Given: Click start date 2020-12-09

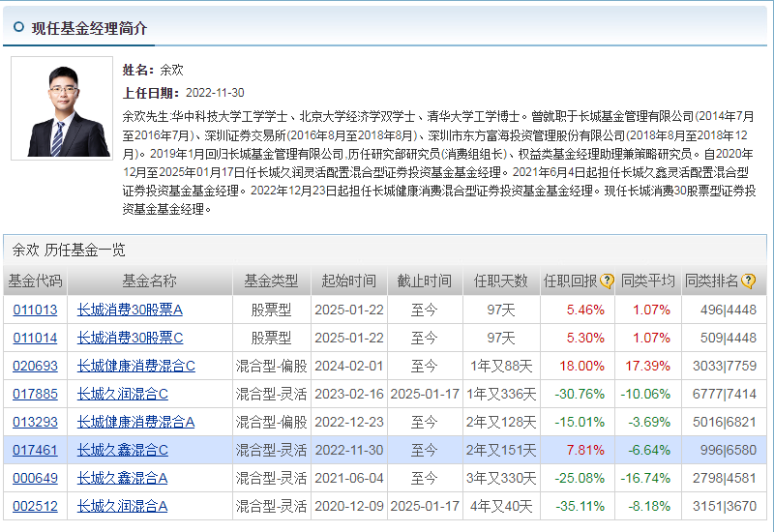Looking at the screenshot, I should click(349, 506).
